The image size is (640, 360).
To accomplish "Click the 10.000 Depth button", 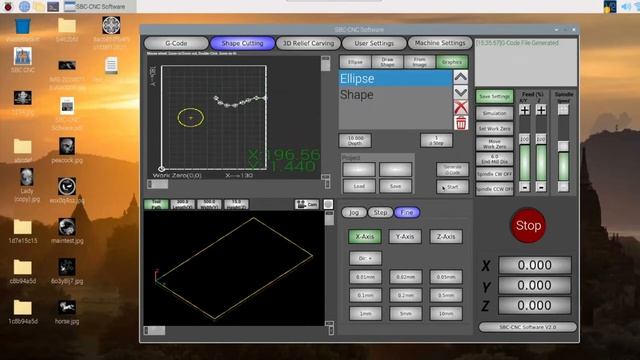I will (355, 140).
